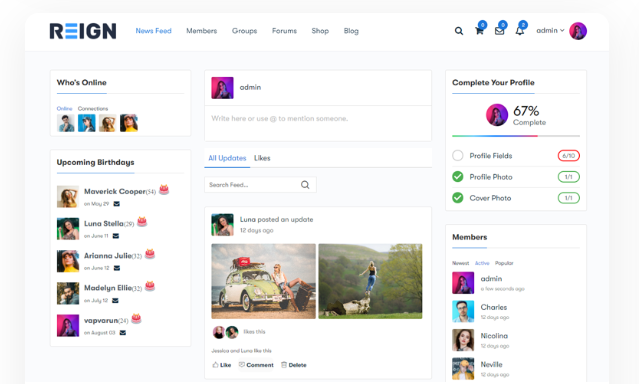Click first online member avatar

pos(66,123)
